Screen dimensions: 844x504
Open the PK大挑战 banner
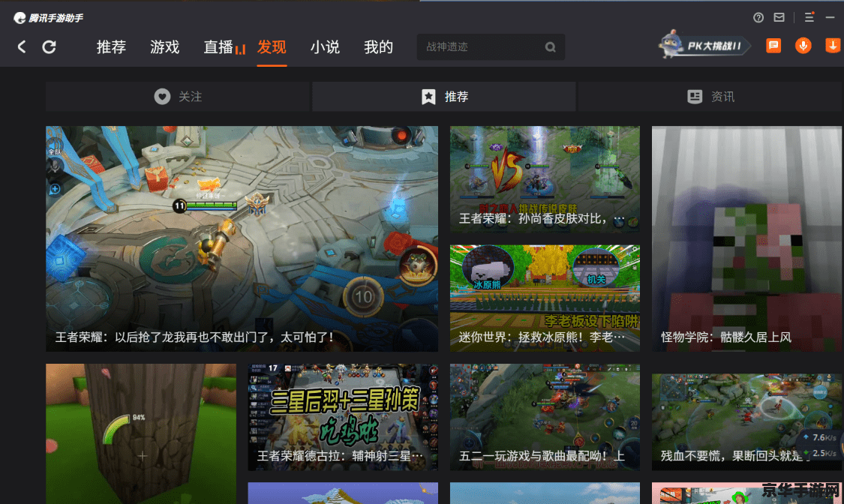[704, 46]
